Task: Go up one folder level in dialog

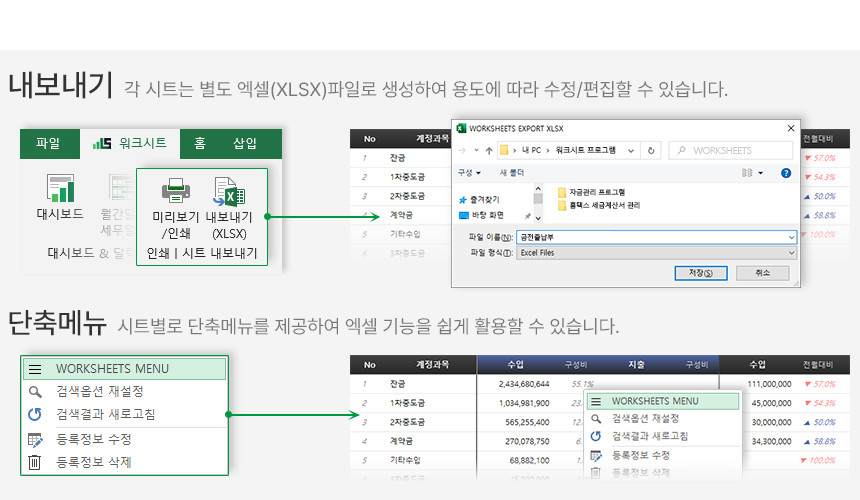Action: tap(489, 150)
